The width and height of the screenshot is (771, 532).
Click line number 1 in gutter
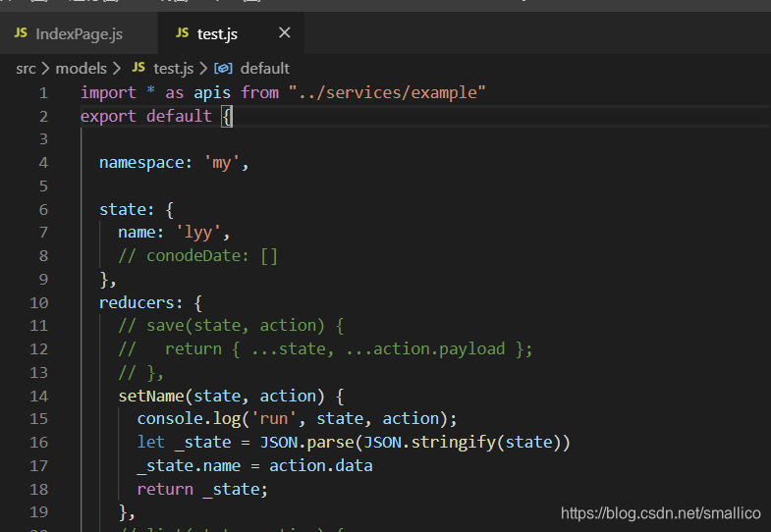coord(43,93)
